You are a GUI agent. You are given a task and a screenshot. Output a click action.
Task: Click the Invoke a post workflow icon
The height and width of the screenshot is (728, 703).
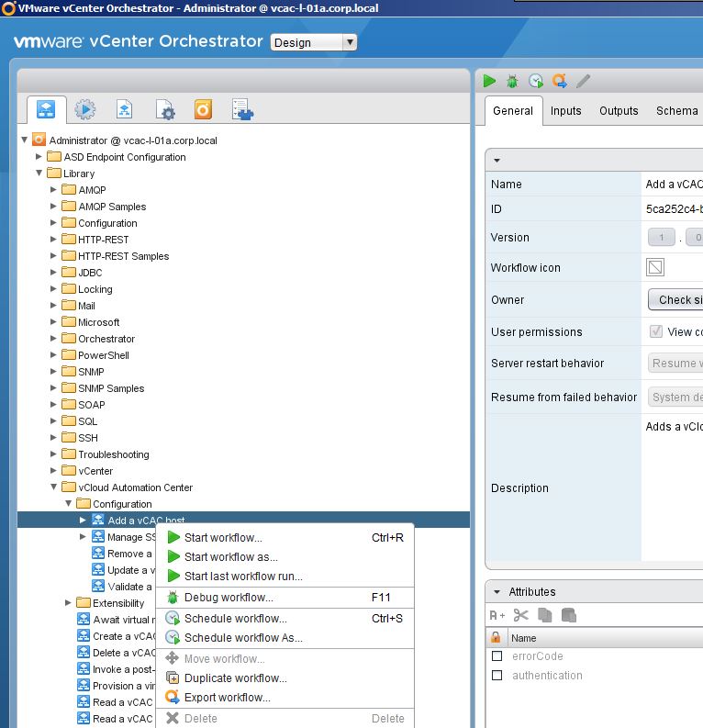click(x=84, y=668)
